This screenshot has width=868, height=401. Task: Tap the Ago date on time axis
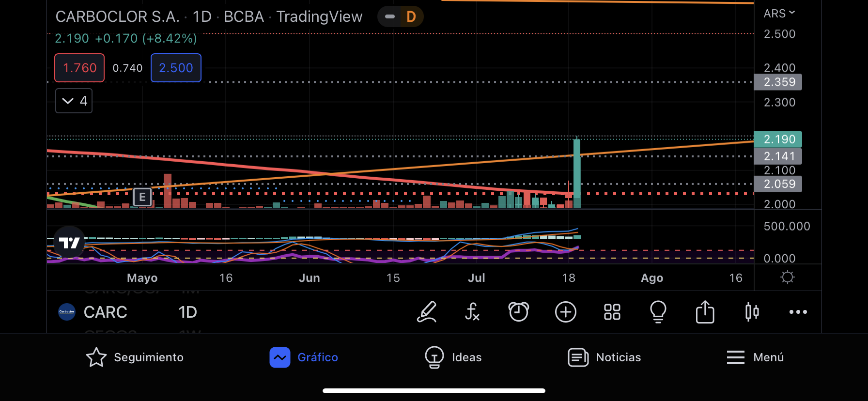pyautogui.click(x=652, y=278)
